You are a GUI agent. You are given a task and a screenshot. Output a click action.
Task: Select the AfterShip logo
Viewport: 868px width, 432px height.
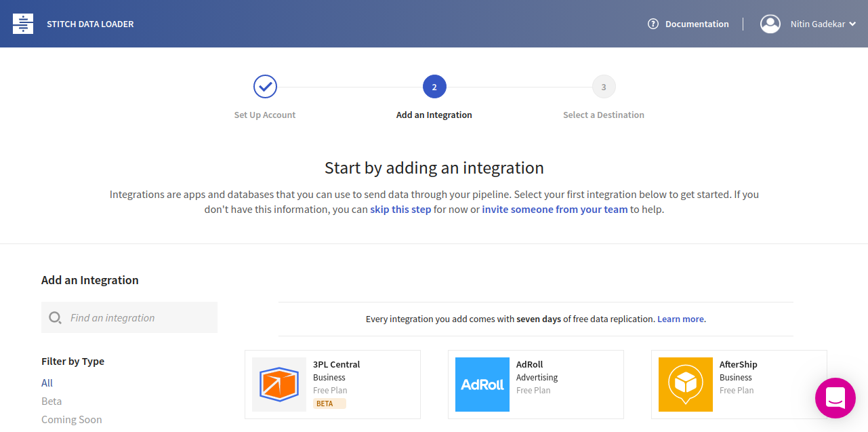(686, 385)
